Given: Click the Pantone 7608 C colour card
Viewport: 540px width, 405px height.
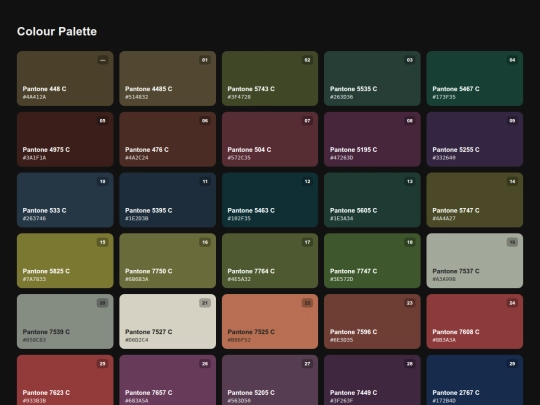Looking at the screenshot, I should coord(475,322).
